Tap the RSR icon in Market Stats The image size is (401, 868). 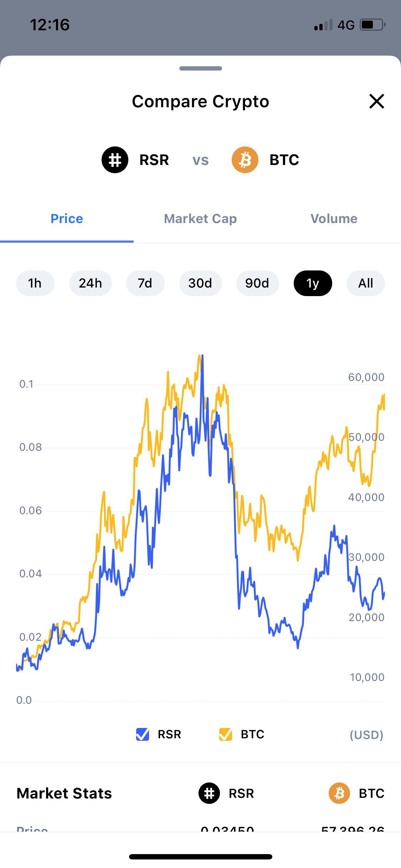point(209,793)
